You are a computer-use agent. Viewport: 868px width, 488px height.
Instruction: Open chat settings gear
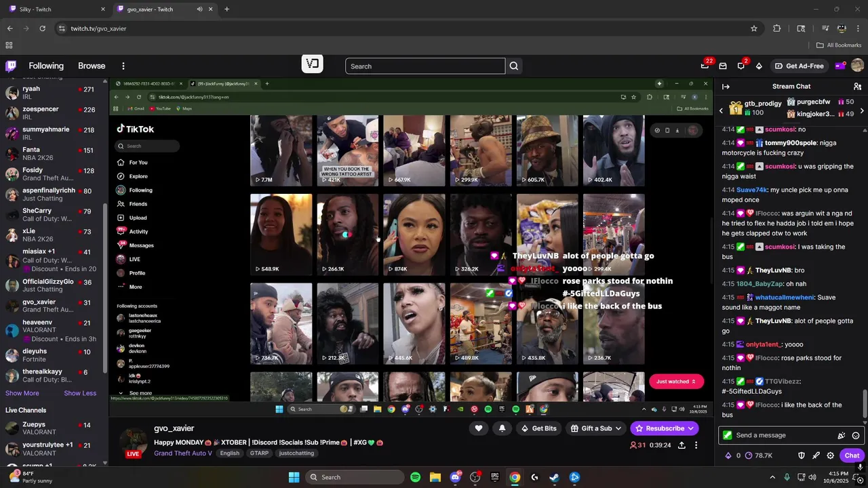(x=830, y=455)
